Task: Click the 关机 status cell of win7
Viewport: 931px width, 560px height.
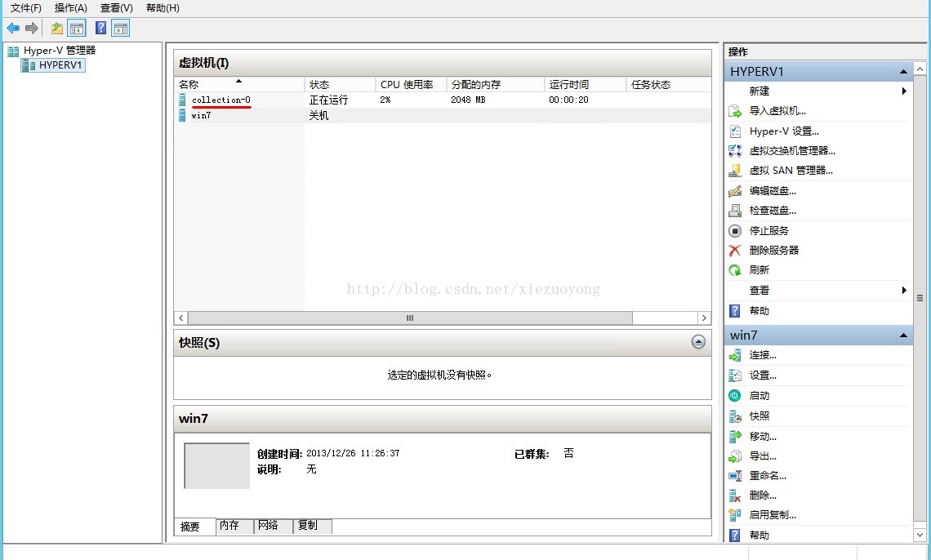Action: point(318,115)
